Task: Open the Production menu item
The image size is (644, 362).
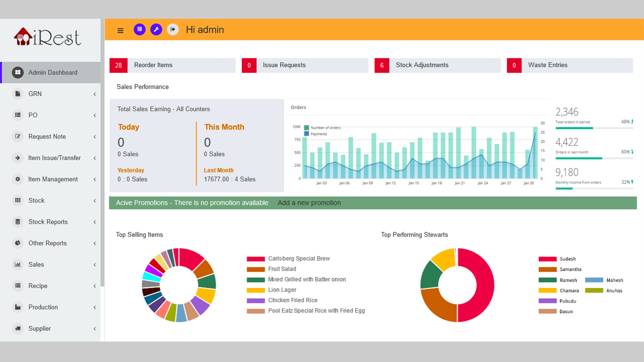Action: click(x=50, y=307)
